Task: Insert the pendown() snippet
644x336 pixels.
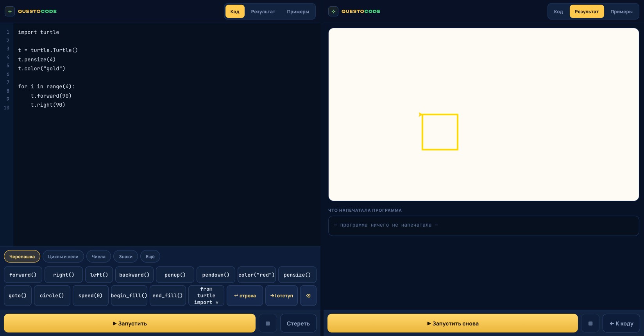Action: coord(216,275)
